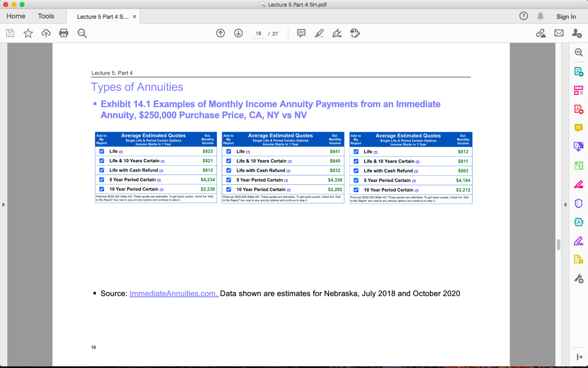Switch to the Home tab
The width and height of the screenshot is (588, 368).
pyautogui.click(x=16, y=16)
